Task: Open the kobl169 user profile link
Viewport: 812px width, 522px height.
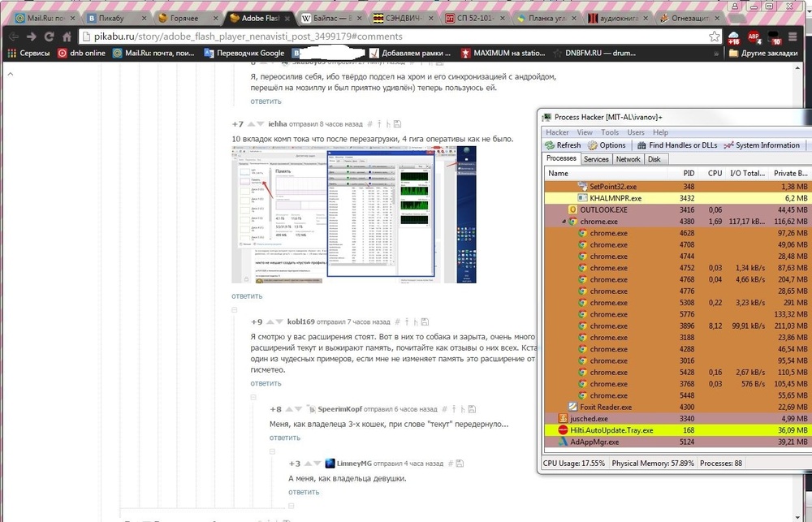Action: (x=301, y=321)
